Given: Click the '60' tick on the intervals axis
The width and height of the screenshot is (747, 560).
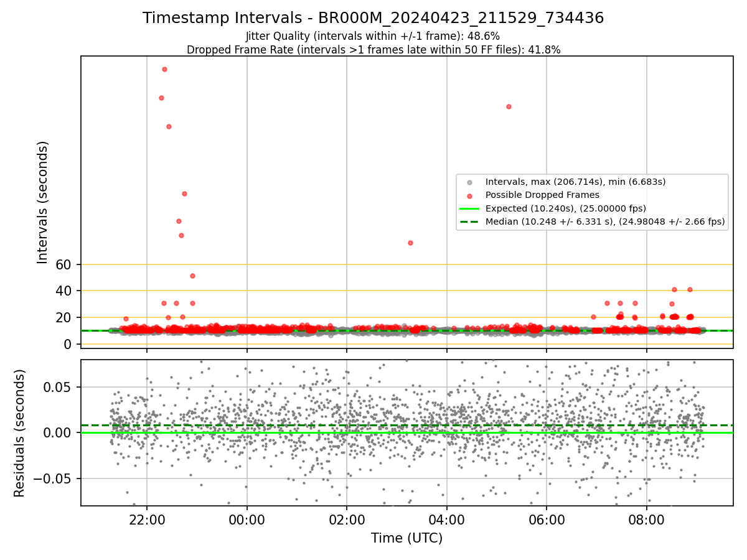Looking at the screenshot, I should click(64, 264).
